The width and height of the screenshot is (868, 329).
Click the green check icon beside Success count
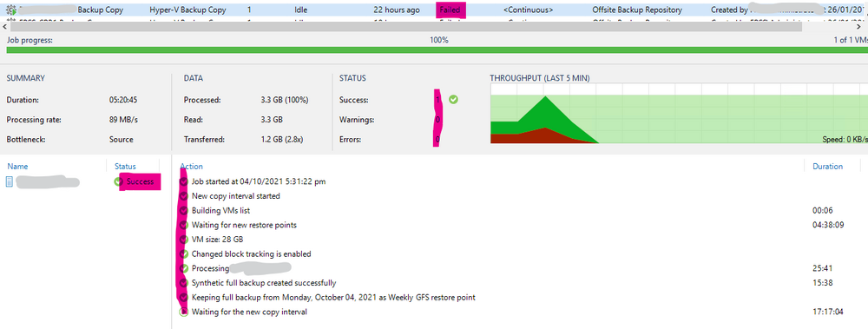(454, 100)
